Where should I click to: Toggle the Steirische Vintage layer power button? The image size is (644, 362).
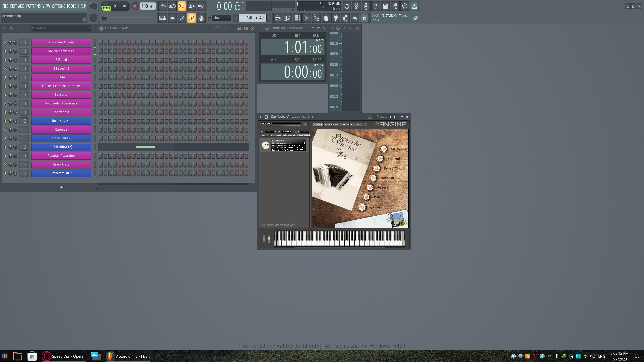273,140
